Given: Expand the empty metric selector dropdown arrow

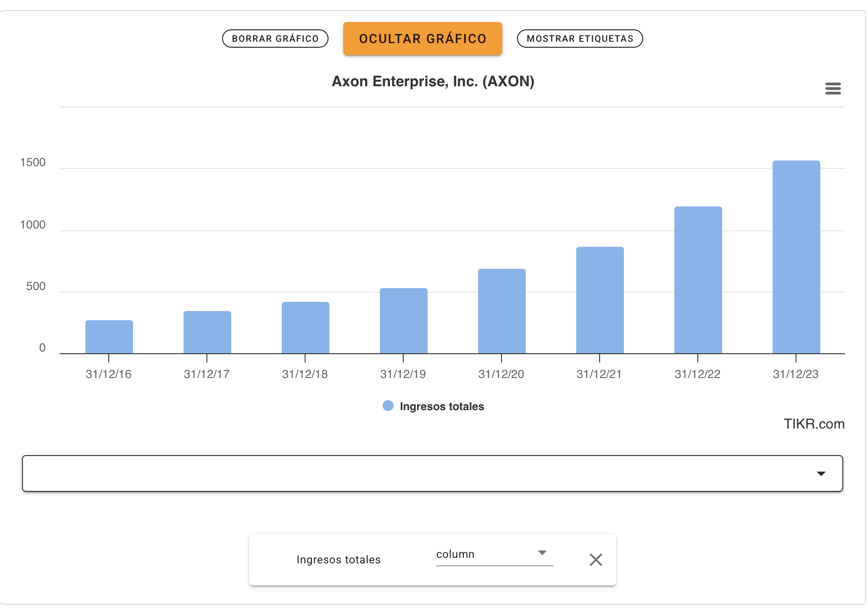Looking at the screenshot, I should [821, 473].
